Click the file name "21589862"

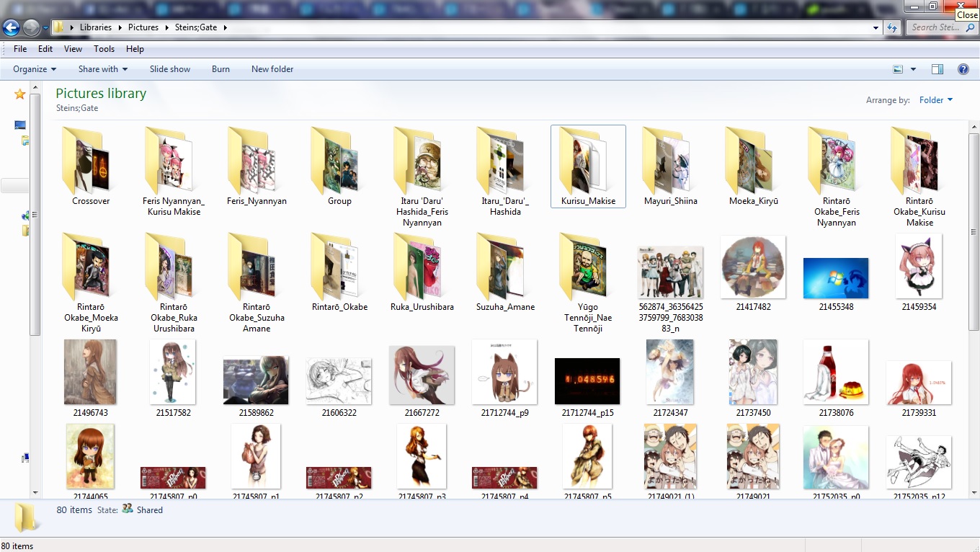point(256,413)
